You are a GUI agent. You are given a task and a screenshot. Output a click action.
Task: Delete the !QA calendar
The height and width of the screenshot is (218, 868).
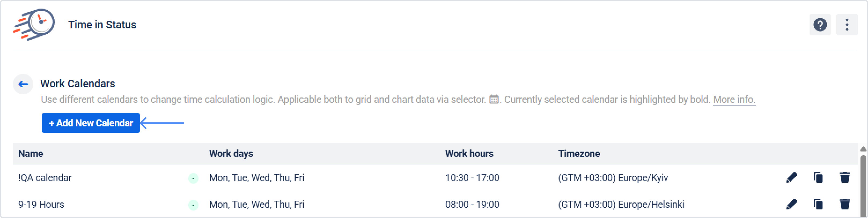click(844, 177)
